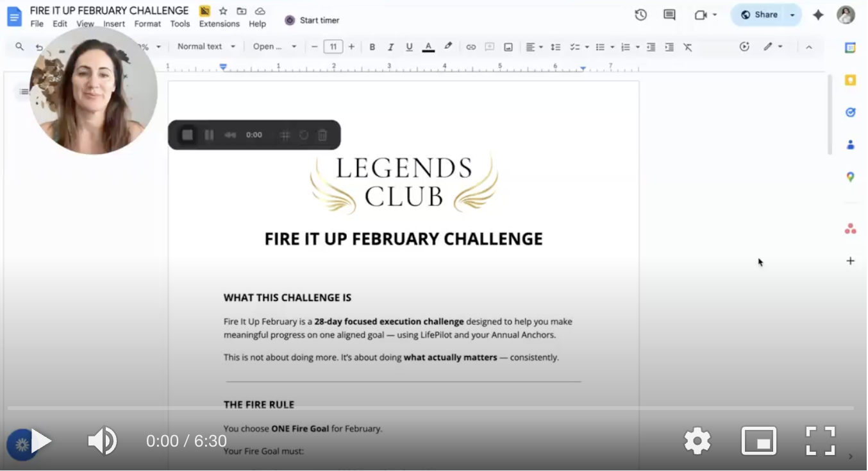The width and height of the screenshot is (868, 471).
Task: Toggle italic formatting in the toolbar
Action: pos(390,47)
